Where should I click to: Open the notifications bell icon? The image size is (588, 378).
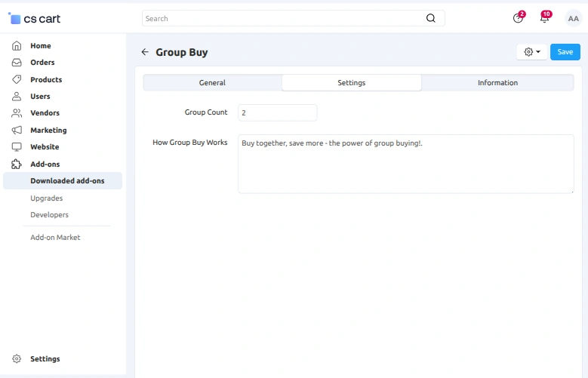(x=544, y=17)
